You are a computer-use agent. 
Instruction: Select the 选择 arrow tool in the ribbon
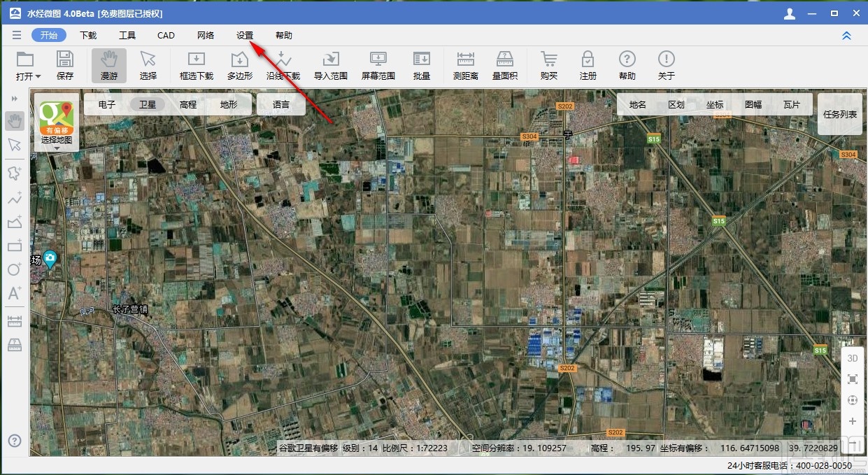coord(148,65)
